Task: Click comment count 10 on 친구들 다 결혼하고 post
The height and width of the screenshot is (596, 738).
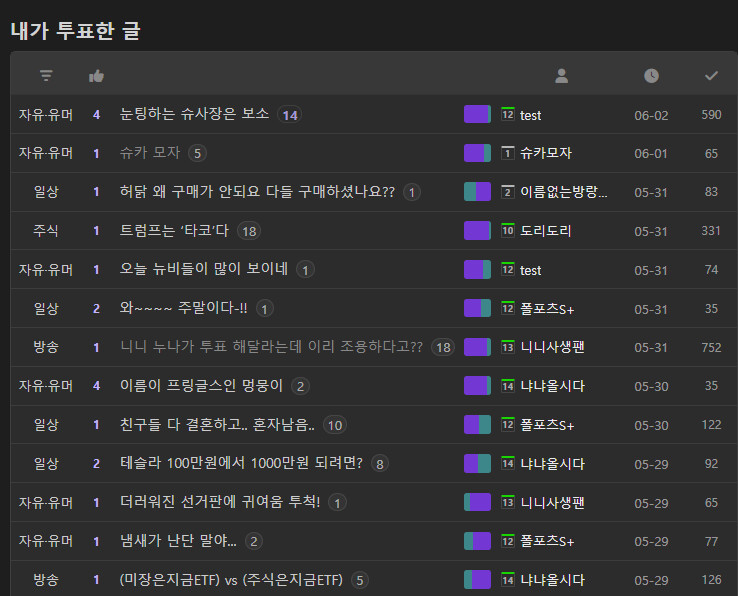Action: click(x=335, y=425)
